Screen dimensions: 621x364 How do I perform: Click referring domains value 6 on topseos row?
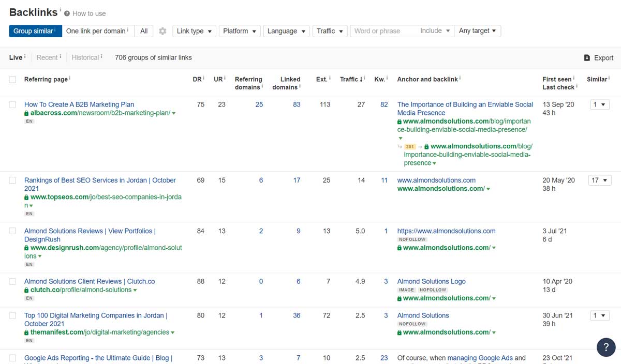tap(261, 180)
